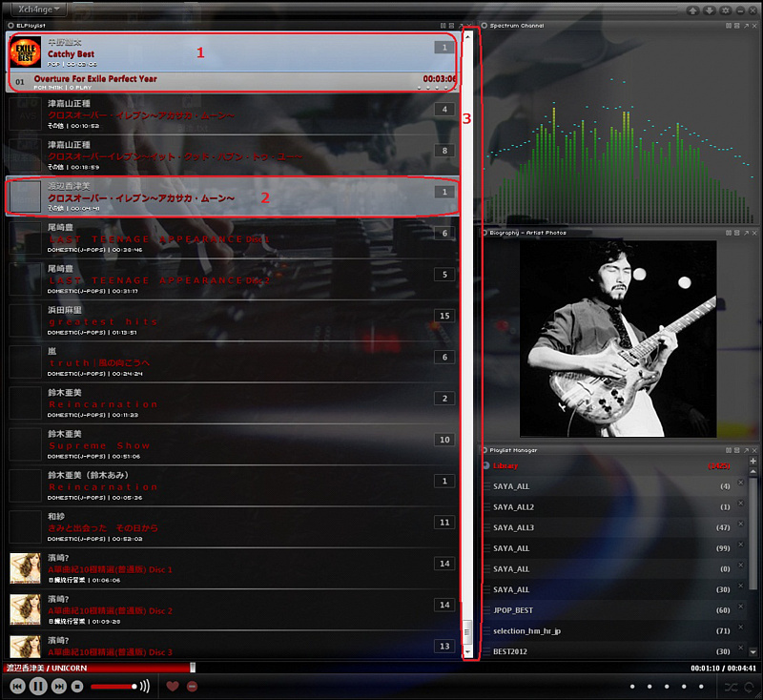Close the Playlist Manager panel
This screenshot has height=700, width=763.
tap(754, 450)
